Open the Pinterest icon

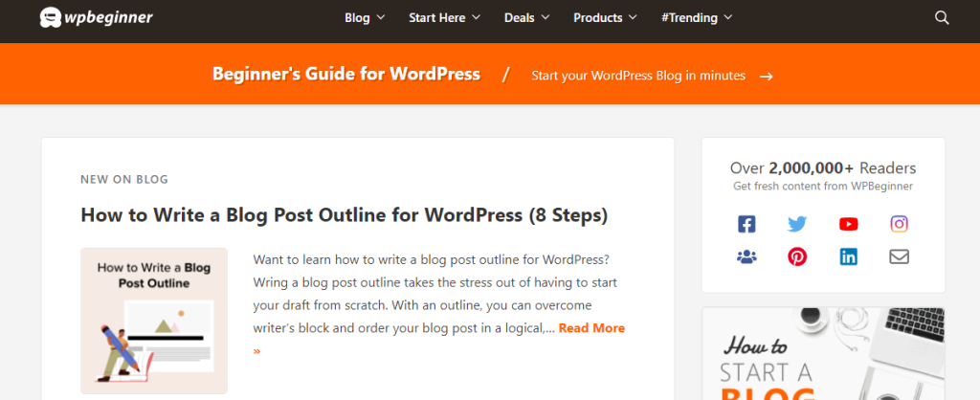tap(797, 256)
